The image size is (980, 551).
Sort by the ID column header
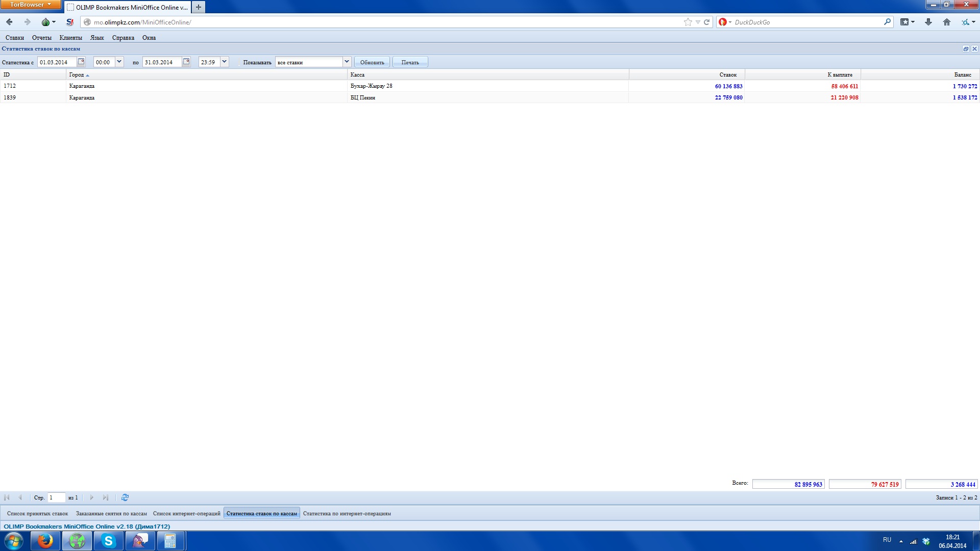[33, 74]
